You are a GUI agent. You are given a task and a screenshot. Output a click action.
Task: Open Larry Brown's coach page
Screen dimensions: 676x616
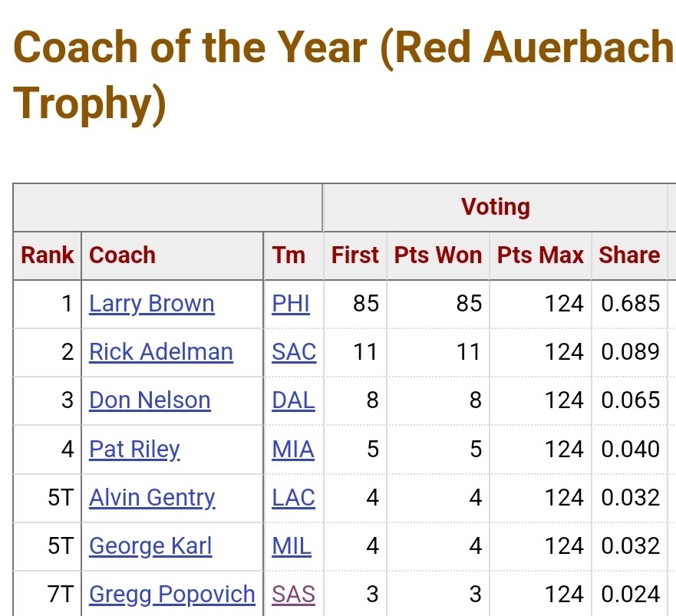[x=151, y=304]
